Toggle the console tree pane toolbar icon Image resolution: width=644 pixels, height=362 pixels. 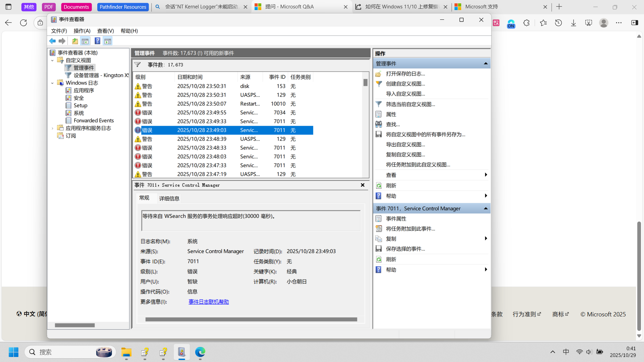[85, 41]
